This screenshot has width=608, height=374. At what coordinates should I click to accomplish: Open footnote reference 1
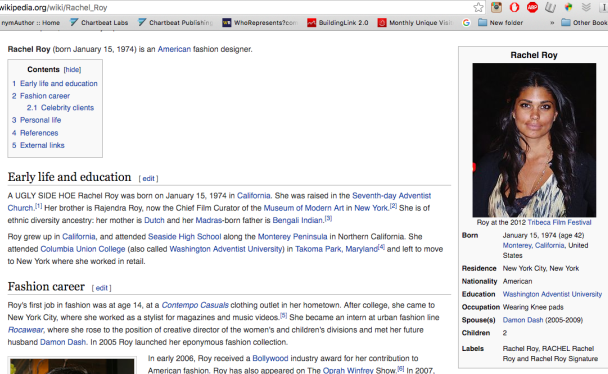pyautogui.click(x=38, y=206)
